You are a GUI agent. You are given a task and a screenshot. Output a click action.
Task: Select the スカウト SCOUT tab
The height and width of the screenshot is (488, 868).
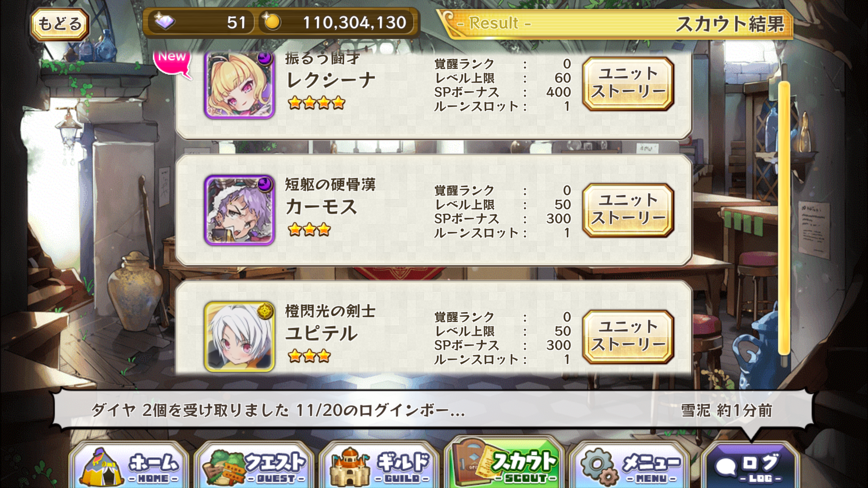click(504, 463)
